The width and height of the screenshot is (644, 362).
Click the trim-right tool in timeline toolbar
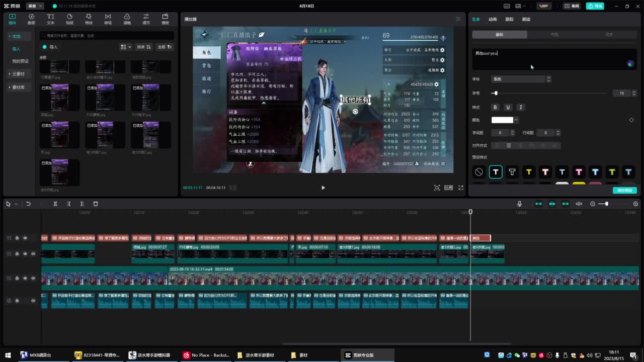tap(82, 204)
